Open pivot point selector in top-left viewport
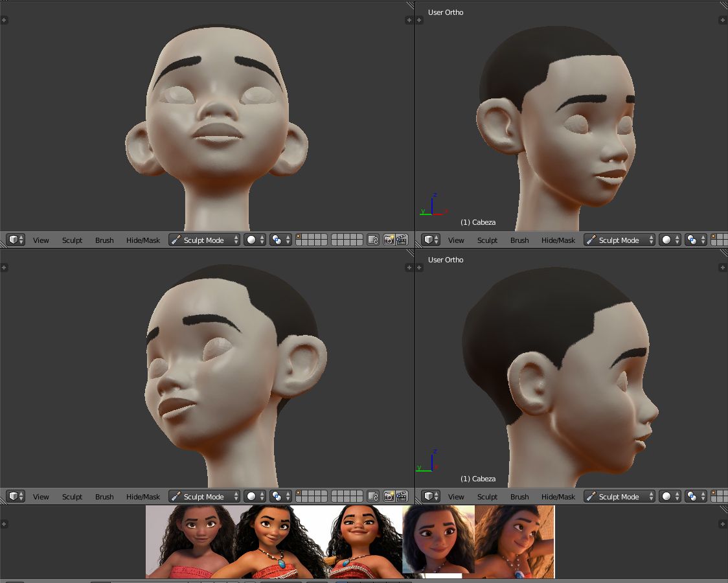Viewport: 728px width, 583px height. (281, 240)
